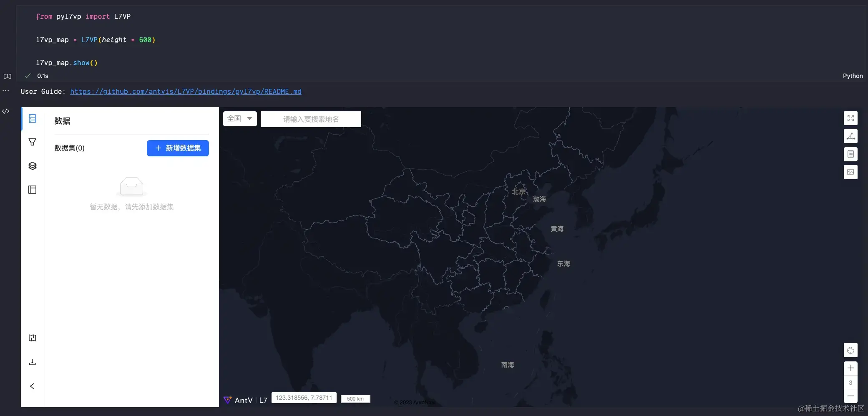Image resolution: width=868 pixels, height=416 pixels.
Task: Open the layout panel icon
Action: point(32,189)
